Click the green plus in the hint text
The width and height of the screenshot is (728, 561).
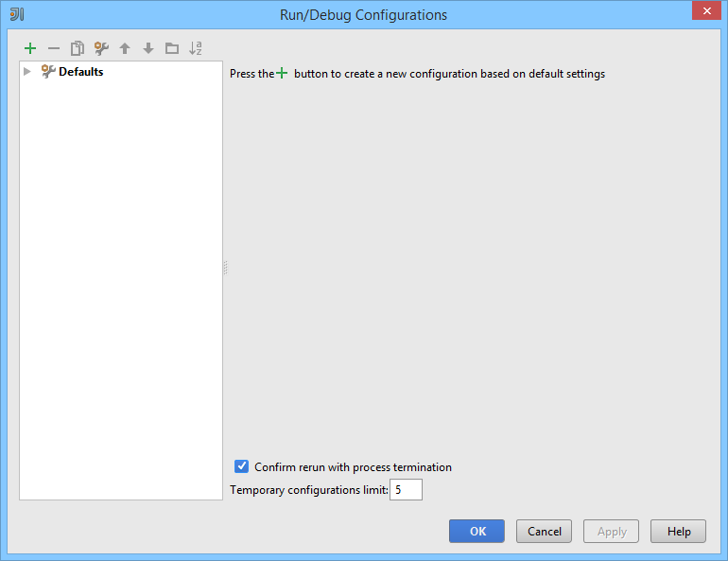click(x=282, y=73)
